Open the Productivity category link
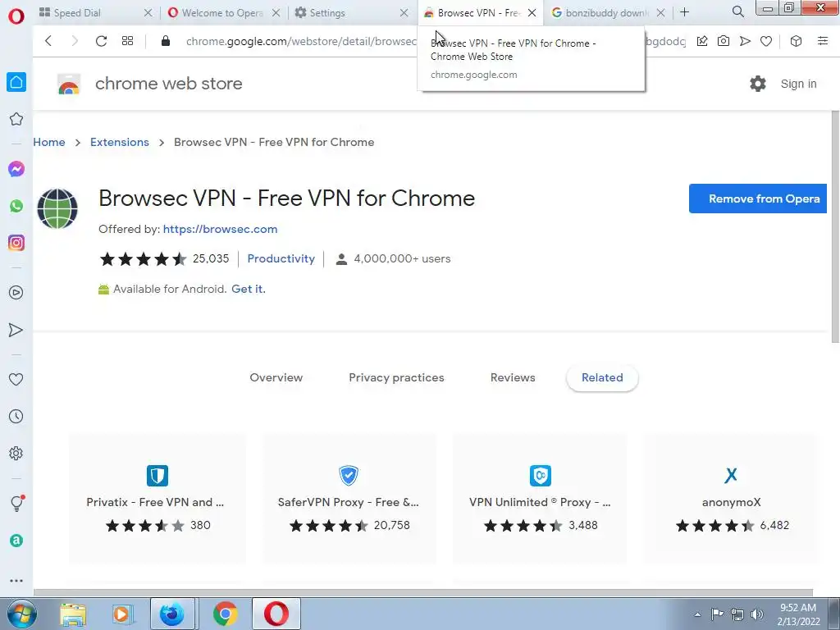The height and width of the screenshot is (630, 840). pos(281,258)
